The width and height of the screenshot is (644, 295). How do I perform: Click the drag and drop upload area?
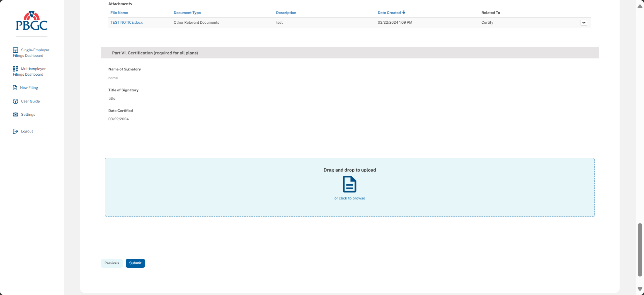[350, 188]
